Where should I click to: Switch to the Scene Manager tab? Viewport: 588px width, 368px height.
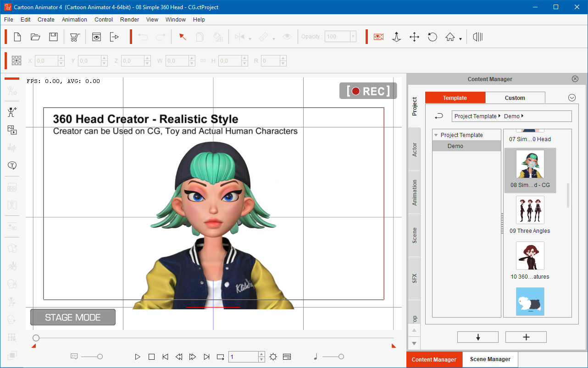coord(490,359)
